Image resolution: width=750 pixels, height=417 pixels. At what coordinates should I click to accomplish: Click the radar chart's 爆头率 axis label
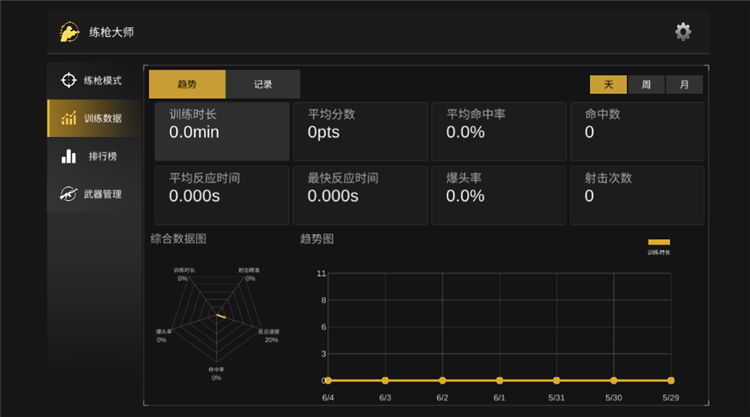[164, 331]
